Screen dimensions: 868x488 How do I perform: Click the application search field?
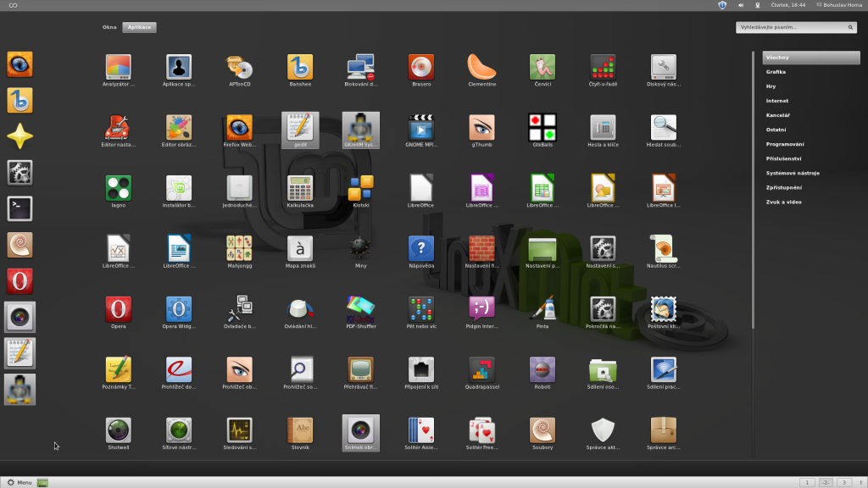pos(796,27)
